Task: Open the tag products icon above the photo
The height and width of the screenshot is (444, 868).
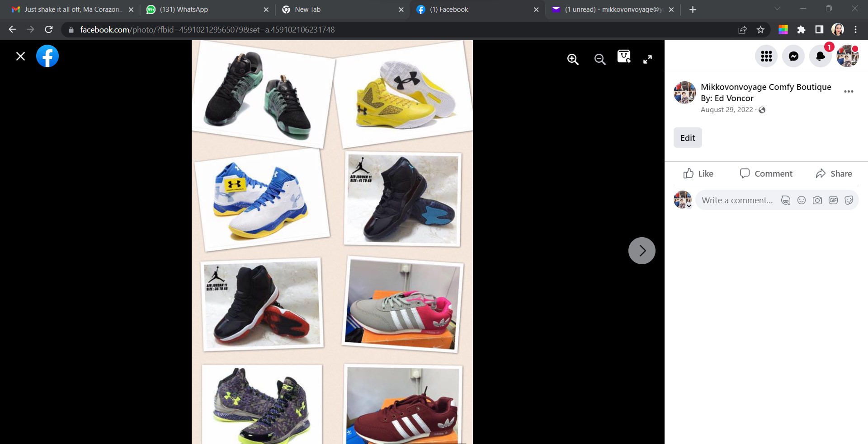Action: tap(623, 56)
